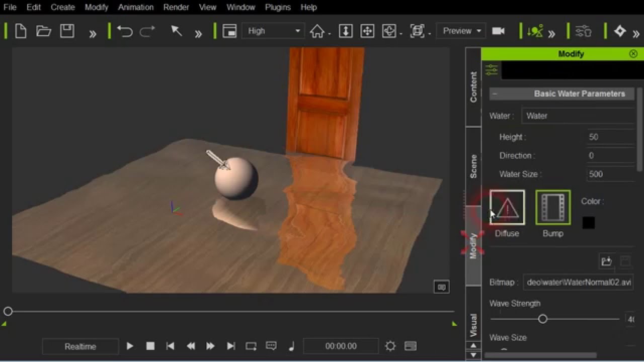Expand the overflow chevron after the diamond icon
Viewport: 644px width, 362px height.
tap(637, 34)
